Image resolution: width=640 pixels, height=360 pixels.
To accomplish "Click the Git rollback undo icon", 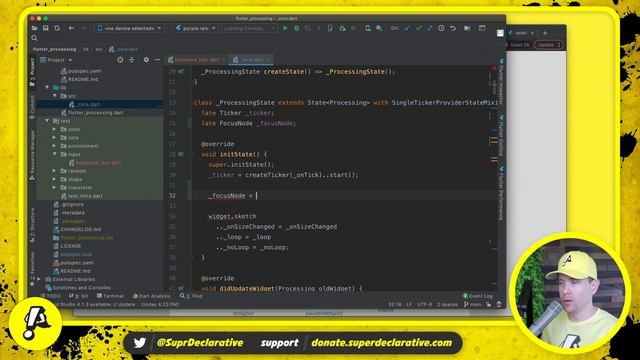I will (453, 28).
